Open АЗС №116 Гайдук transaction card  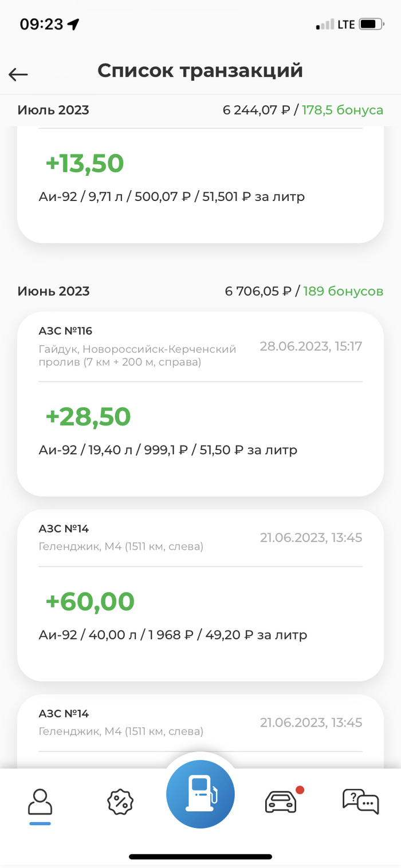coord(200,403)
